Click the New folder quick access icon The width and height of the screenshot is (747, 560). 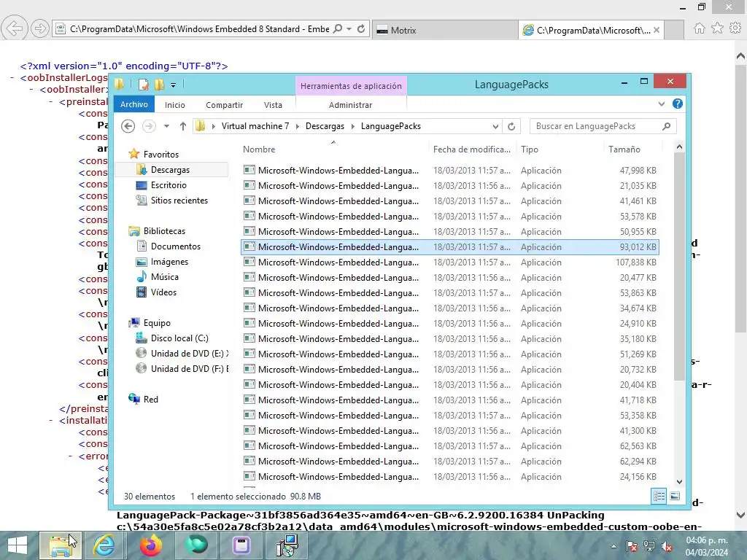tap(159, 85)
